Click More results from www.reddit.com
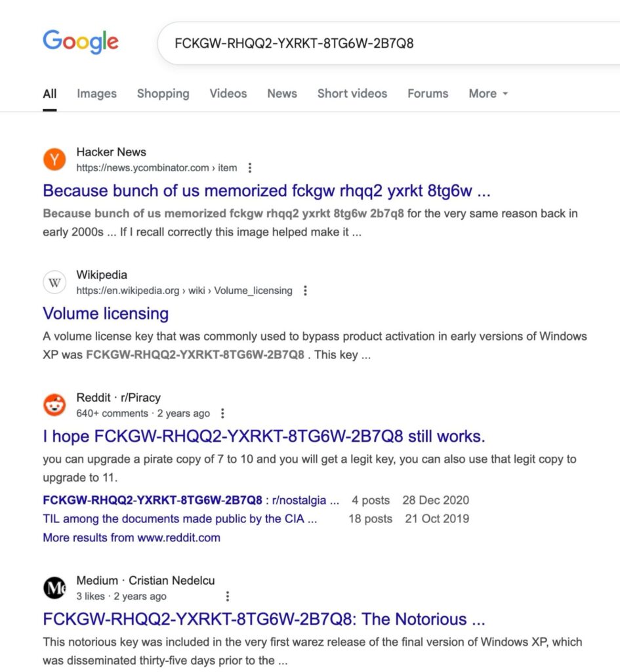 (x=131, y=537)
